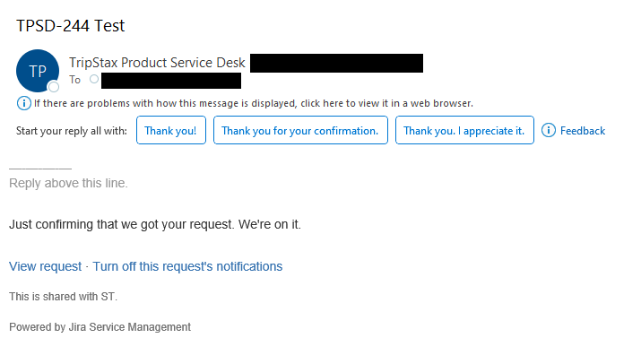Click "Powered by Jira Service Management" footer

pyautogui.click(x=100, y=327)
